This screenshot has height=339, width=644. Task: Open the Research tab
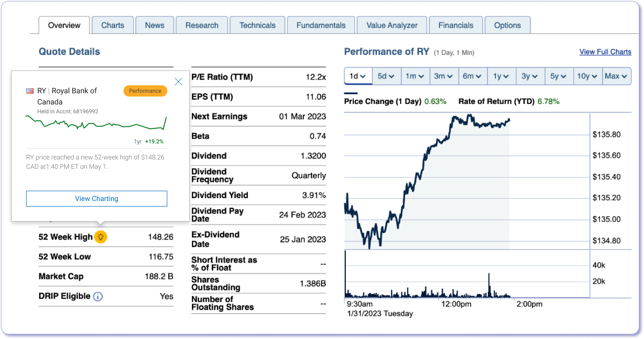[x=202, y=25]
